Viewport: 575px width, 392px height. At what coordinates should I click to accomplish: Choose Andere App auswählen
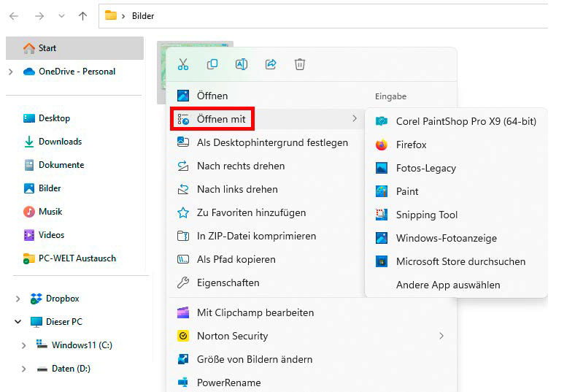click(456, 285)
